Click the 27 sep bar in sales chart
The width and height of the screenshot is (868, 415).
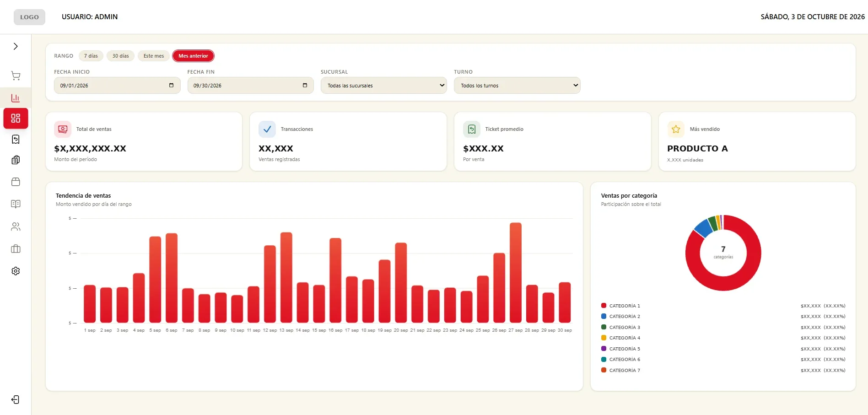pos(516,273)
